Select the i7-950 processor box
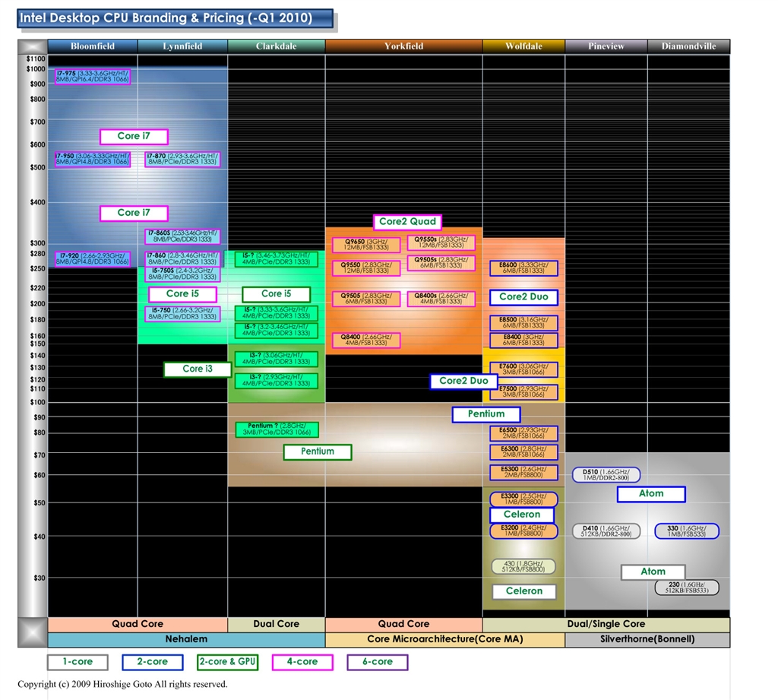Screen dimensions: 778x700 [x=93, y=160]
